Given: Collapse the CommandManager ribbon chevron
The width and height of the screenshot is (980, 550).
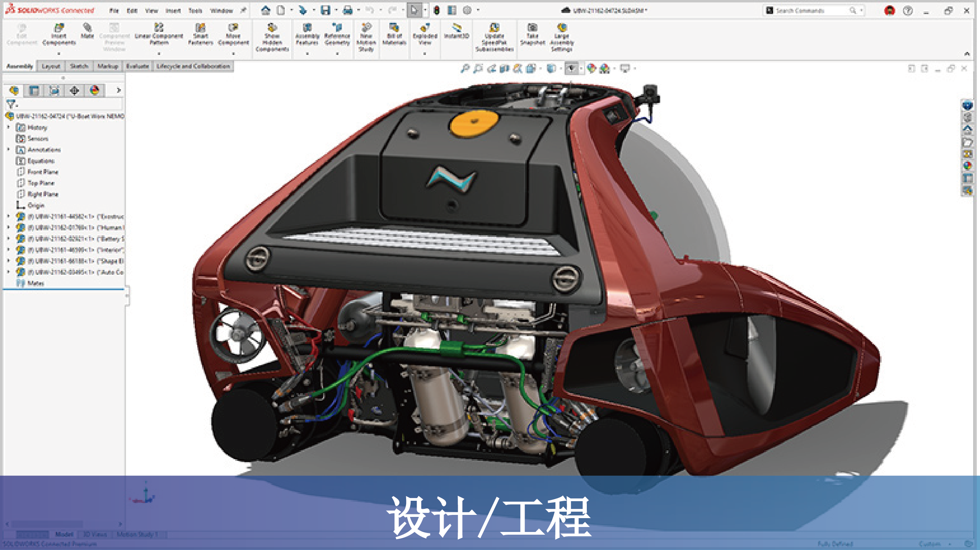Looking at the screenshot, I should [x=967, y=54].
